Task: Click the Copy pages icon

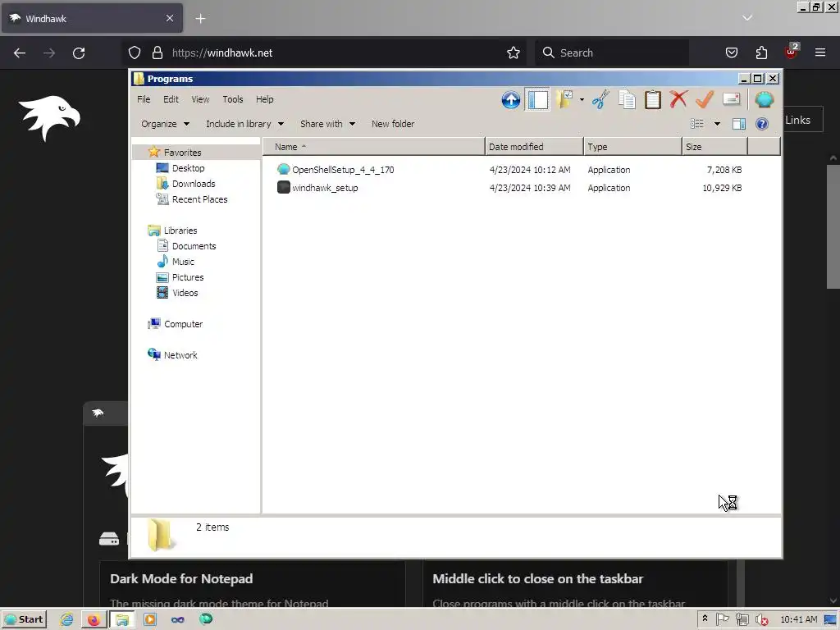Action: coord(626,99)
